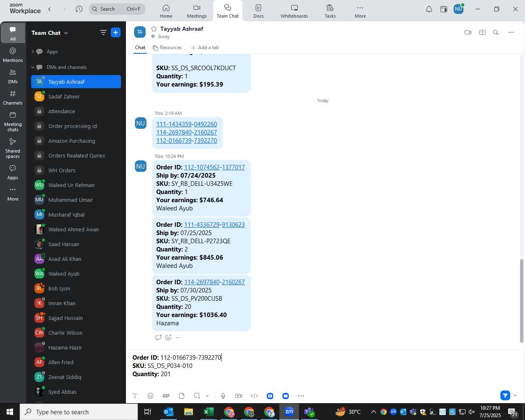Start a video call with Tayyab Ashraaf

468,32
